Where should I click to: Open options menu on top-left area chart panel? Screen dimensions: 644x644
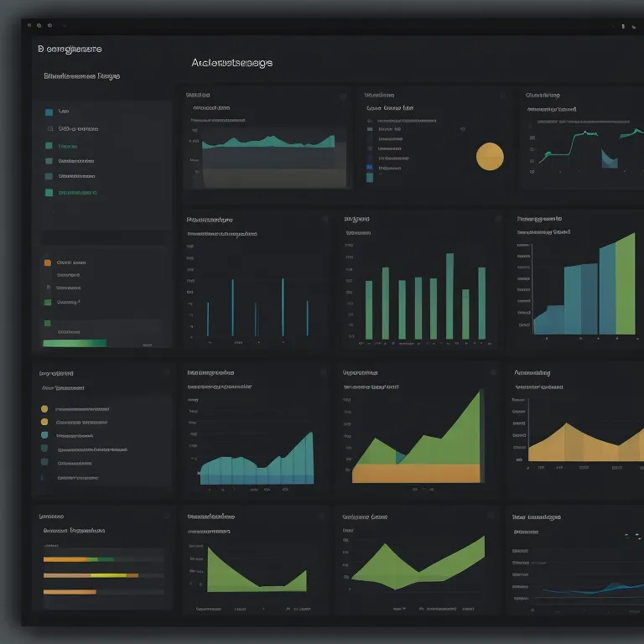pos(341,96)
